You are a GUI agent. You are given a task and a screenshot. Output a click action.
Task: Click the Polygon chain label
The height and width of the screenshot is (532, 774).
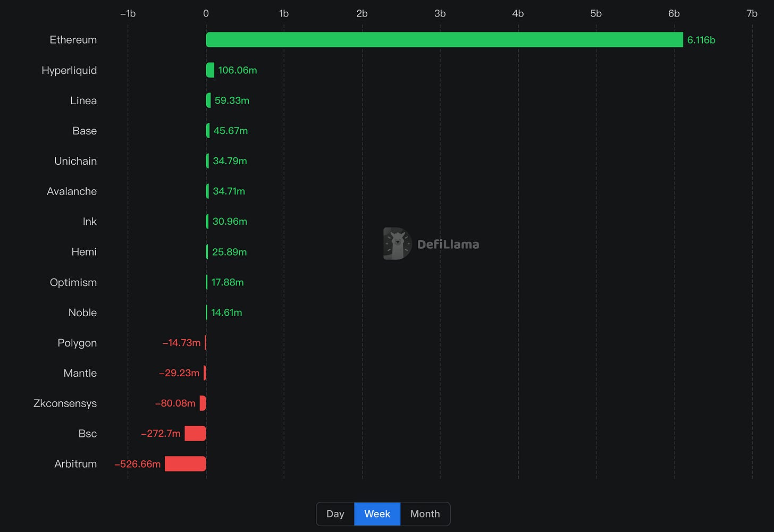click(77, 343)
